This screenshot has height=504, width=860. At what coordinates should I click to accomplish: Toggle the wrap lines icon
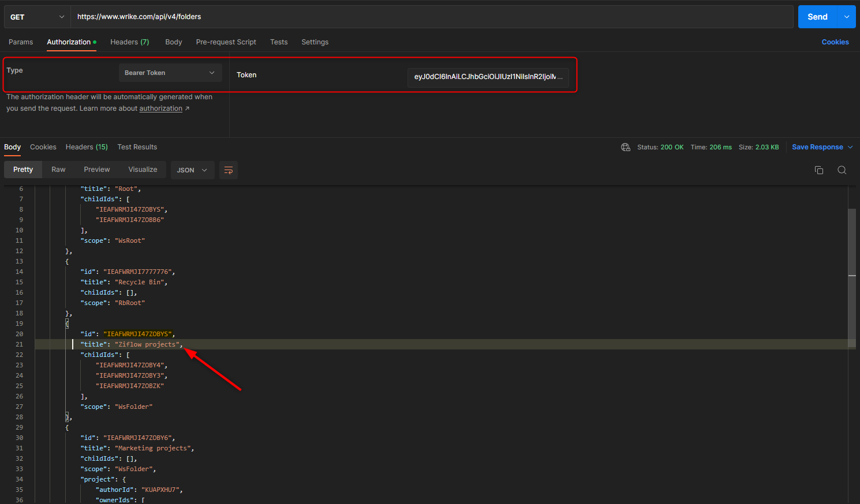pyautogui.click(x=229, y=170)
